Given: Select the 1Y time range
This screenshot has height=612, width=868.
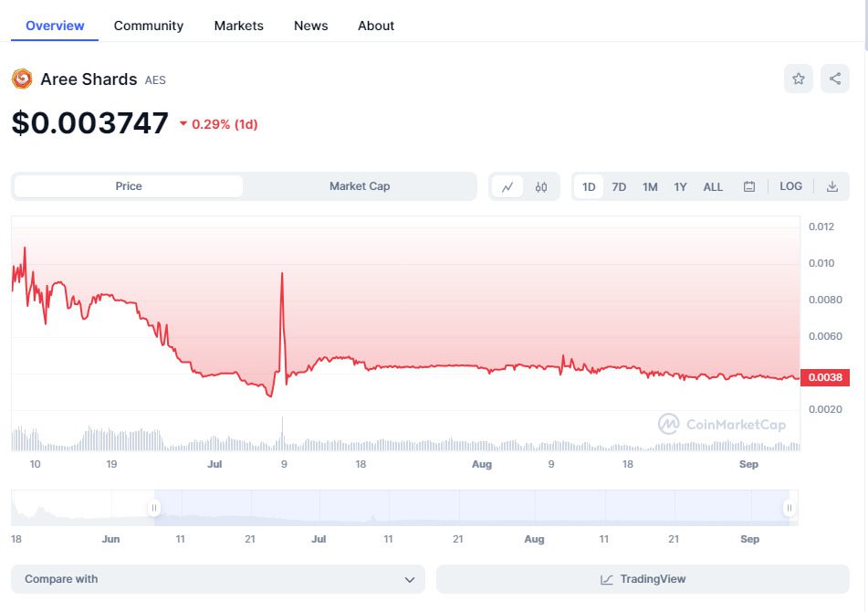Looking at the screenshot, I should coord(680,186).
